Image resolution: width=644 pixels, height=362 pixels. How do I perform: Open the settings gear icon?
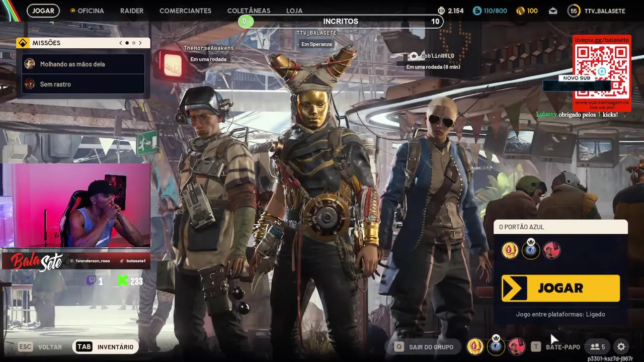(621, 347)
